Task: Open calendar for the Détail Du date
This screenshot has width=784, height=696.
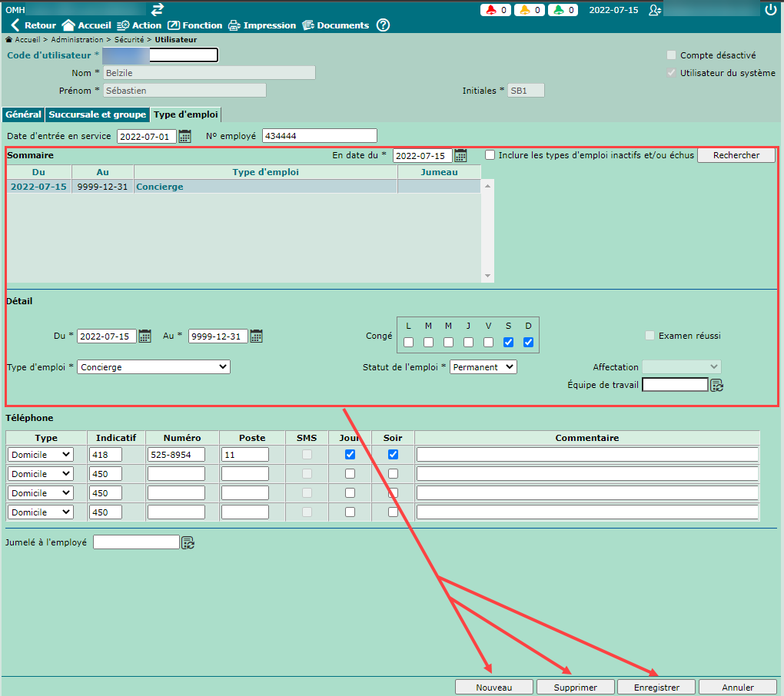Action: [x=145, y=336]
